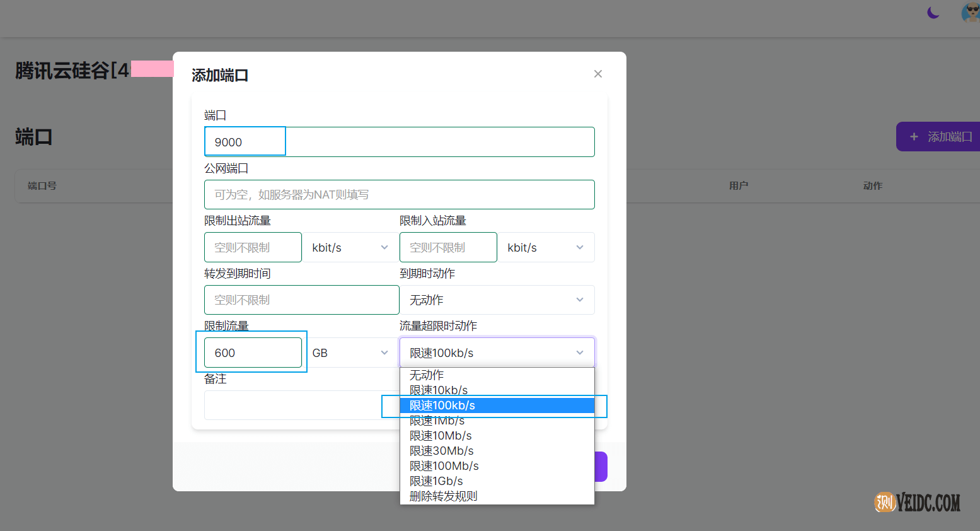Open the GB traffic unit dropdown
Screen dimensions: 980x531
tap(350, 353)
